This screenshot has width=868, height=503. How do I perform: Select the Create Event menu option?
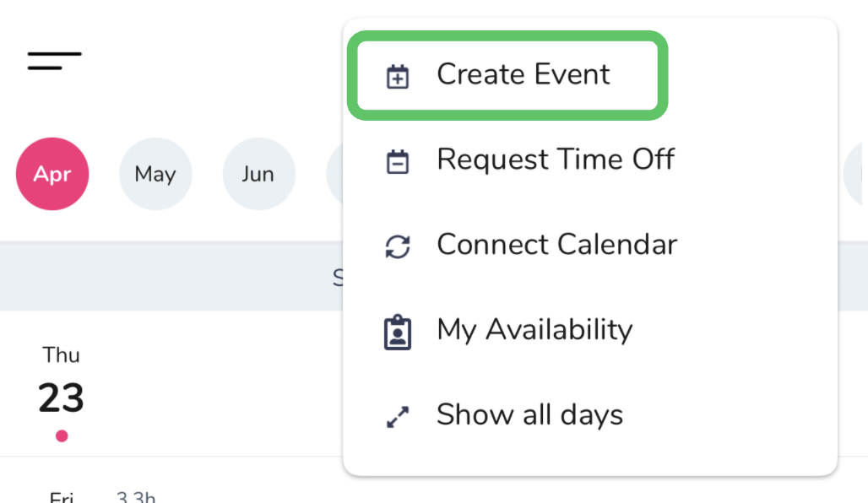(x=523, y=74)
